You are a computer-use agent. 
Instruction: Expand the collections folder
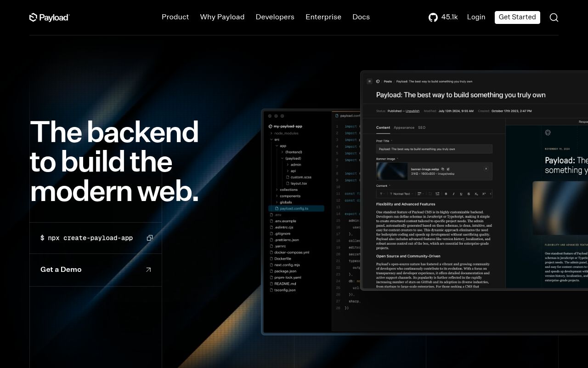click(x=277, y=190)
